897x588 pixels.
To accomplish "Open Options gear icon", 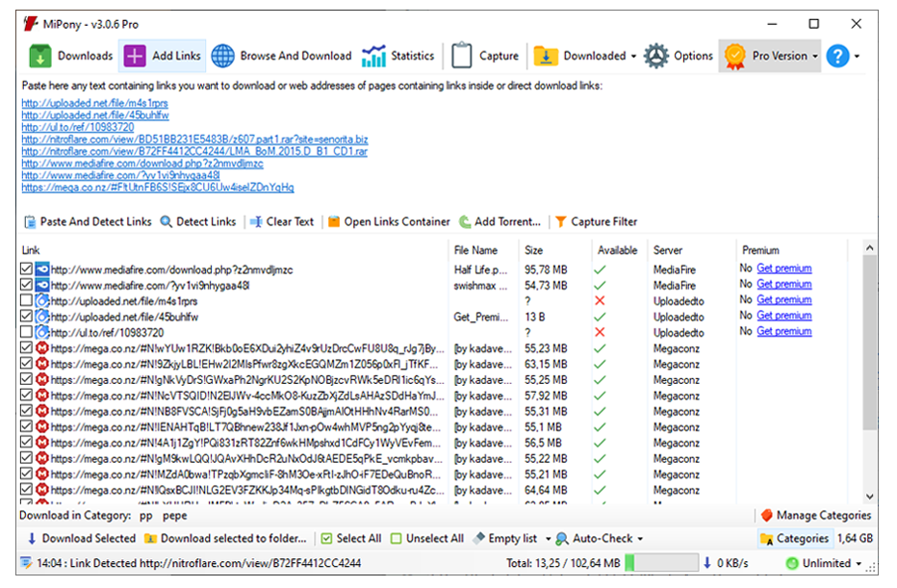I will [x=656, y=56].
